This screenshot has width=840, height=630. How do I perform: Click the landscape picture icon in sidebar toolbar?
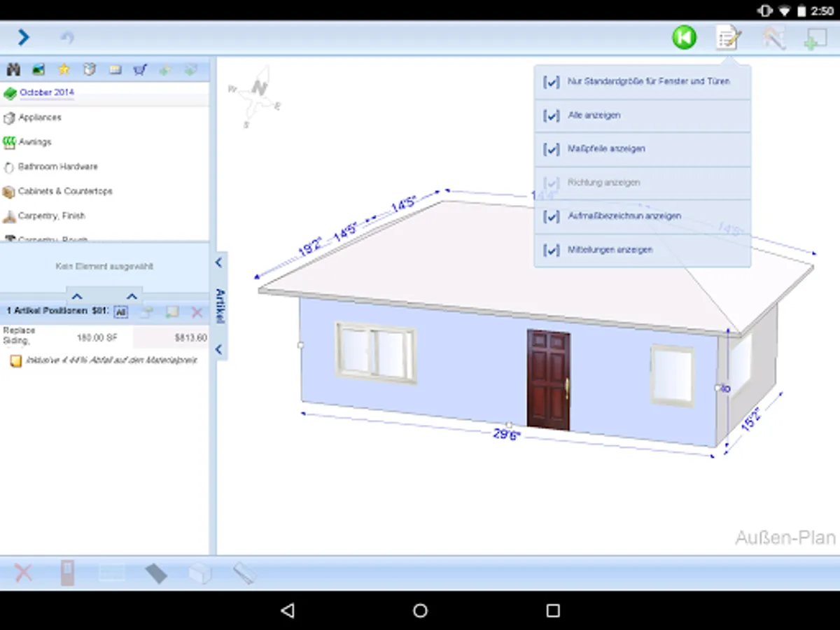tap(38, 69)
